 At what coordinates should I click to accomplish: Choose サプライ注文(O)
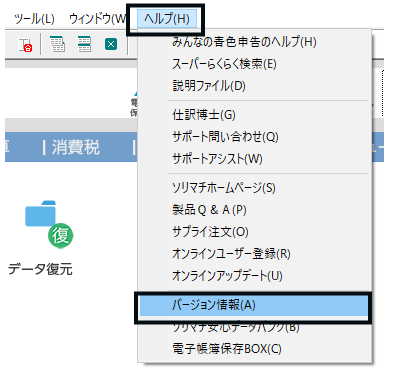point(255,232)
